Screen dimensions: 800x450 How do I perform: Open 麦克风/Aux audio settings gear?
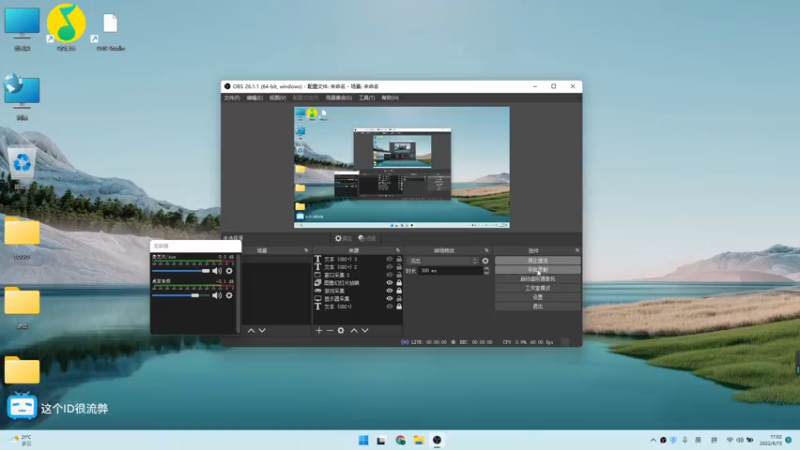coord(229,271)
